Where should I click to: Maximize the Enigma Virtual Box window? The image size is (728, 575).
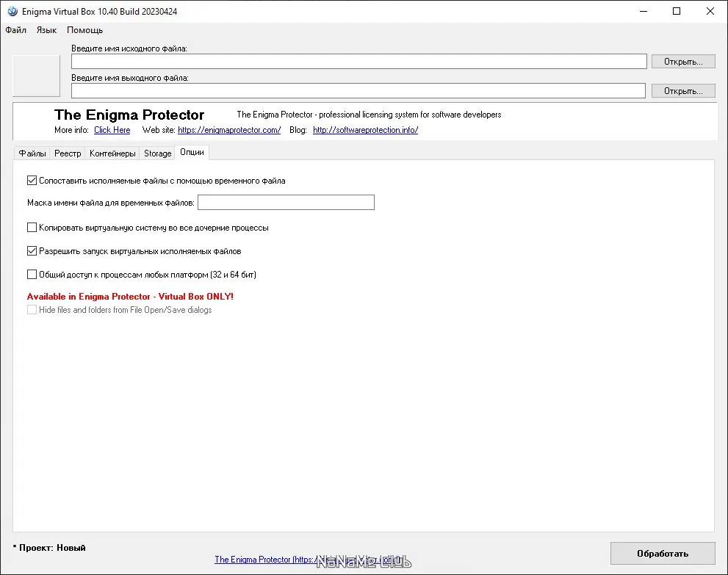(x=677, y=11)
